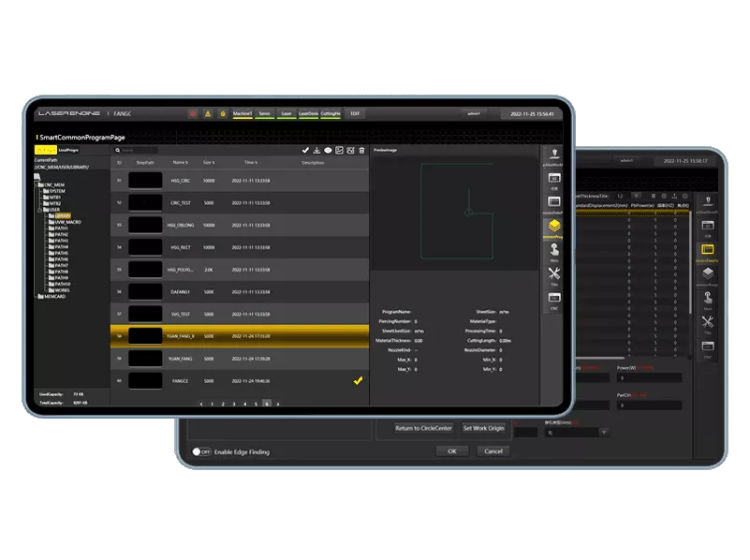Viewport: 750px width, 560px height.
Task: Open the EDIT mode tab
Action: [354, 113]
